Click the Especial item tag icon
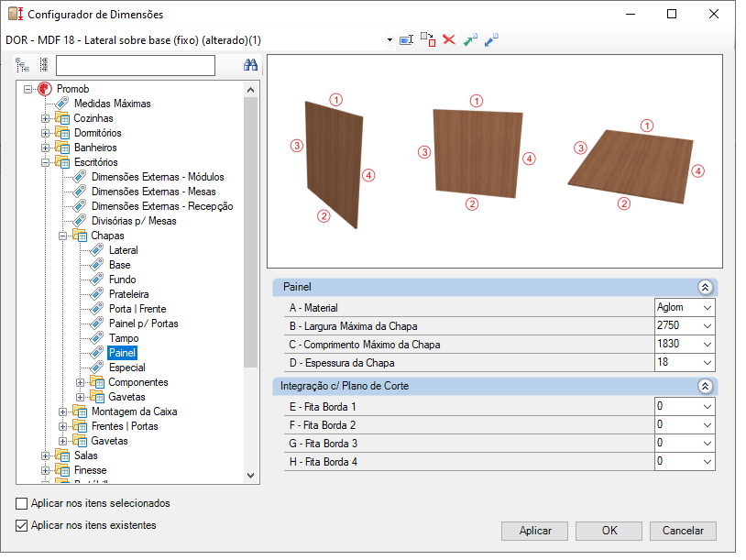This screenshot has width=746, height=560. click(97, 368)
